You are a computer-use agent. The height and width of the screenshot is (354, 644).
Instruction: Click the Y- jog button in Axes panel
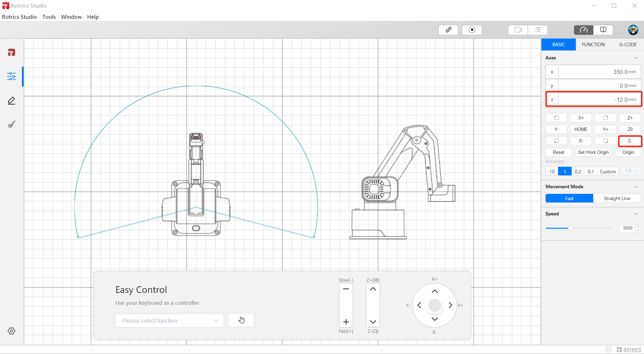[556, 129]
